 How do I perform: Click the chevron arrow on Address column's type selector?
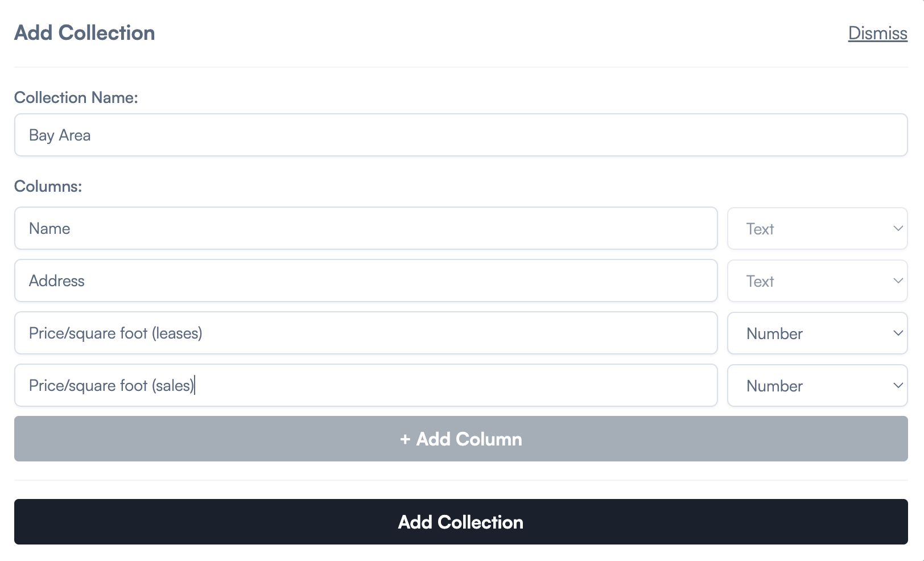[898, 281]
